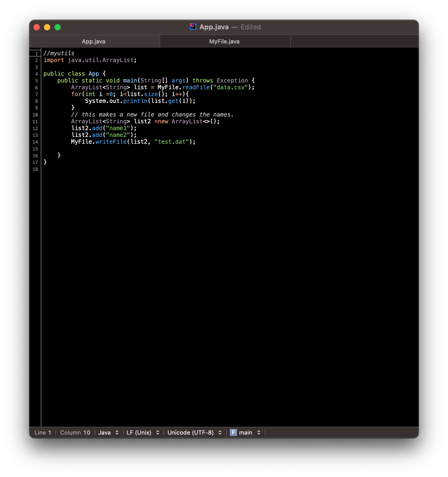Viewport: 448px width, 477px height.
Task: Place cursor on the //myutils comment
Action: 59,53
